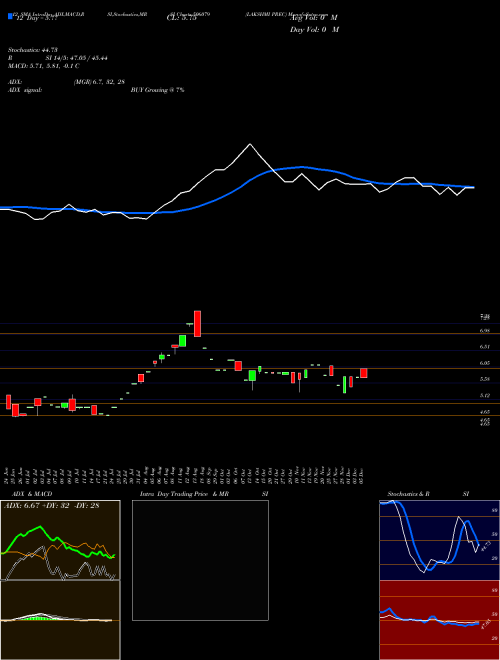Viewport: 500px width, 660px height.
Task: Click the 5.58 price axis label
Action: [484, 379]
